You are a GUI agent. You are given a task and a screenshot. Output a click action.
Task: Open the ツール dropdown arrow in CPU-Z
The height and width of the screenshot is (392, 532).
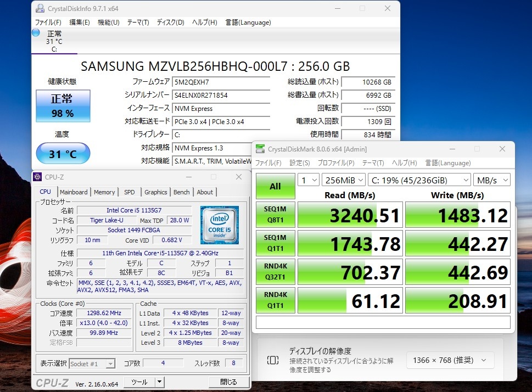click(x=159, y=382)
